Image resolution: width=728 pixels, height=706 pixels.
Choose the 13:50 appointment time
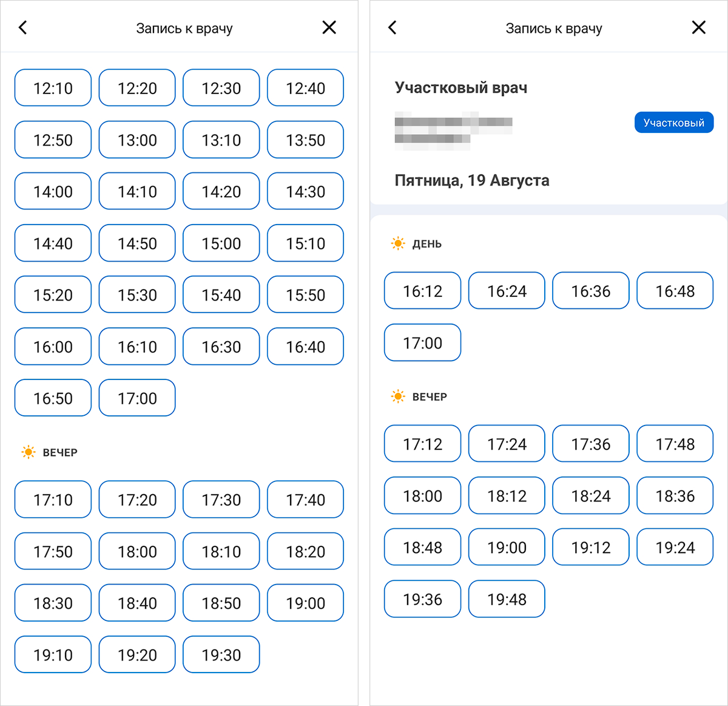305,140
